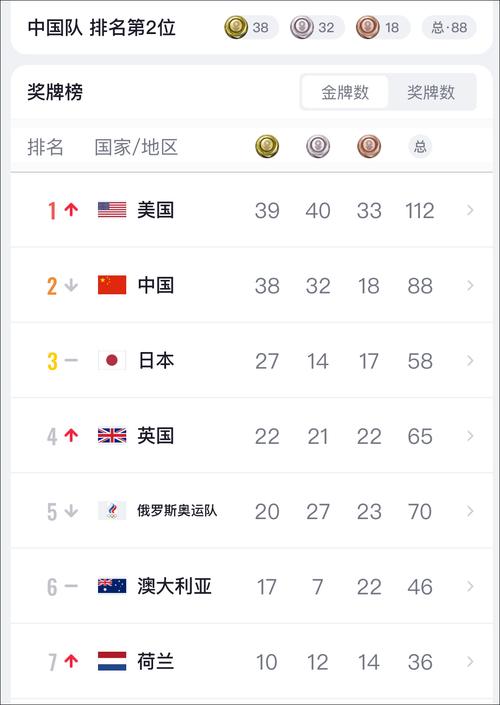Open the 澳大利亚 country entry

(174, 586)
